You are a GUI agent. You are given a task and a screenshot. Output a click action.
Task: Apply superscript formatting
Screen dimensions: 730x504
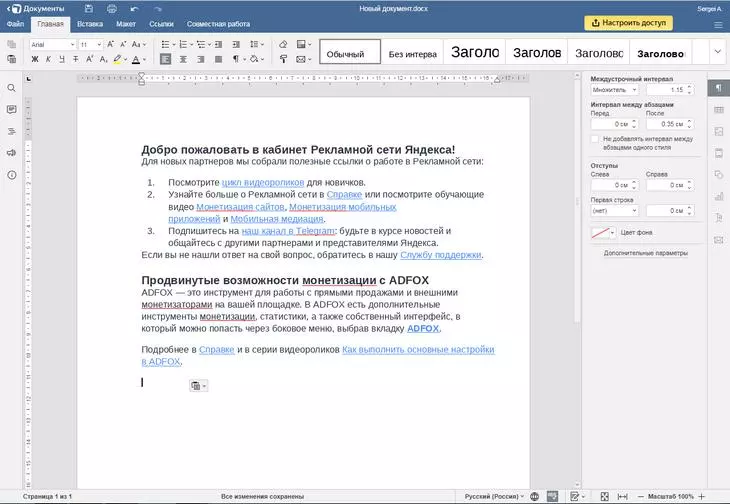tap(90, 59)
